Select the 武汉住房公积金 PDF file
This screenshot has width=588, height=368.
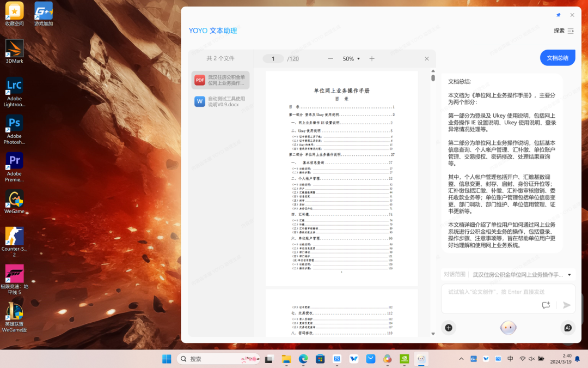220,80
